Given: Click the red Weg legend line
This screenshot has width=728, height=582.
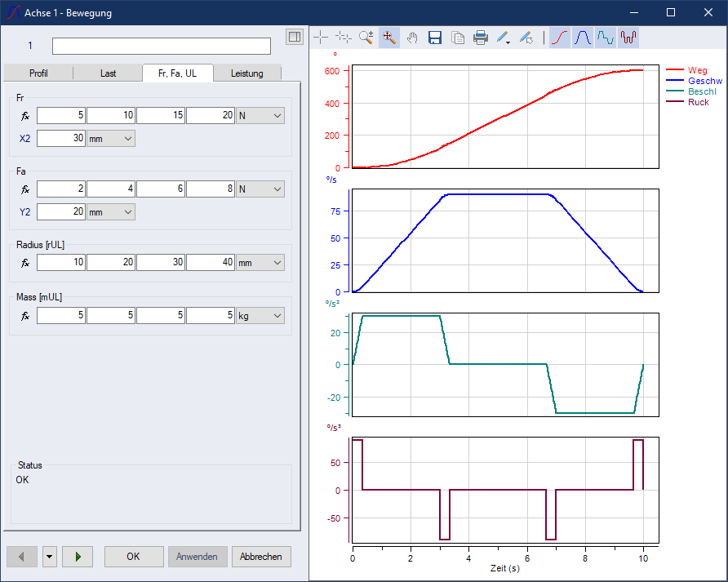Looking at the screenshot, I should point(676,71).
